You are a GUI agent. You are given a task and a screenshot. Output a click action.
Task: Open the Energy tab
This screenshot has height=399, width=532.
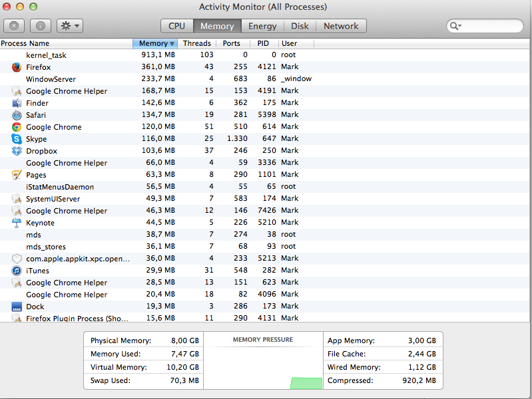[x=262, y=26]
